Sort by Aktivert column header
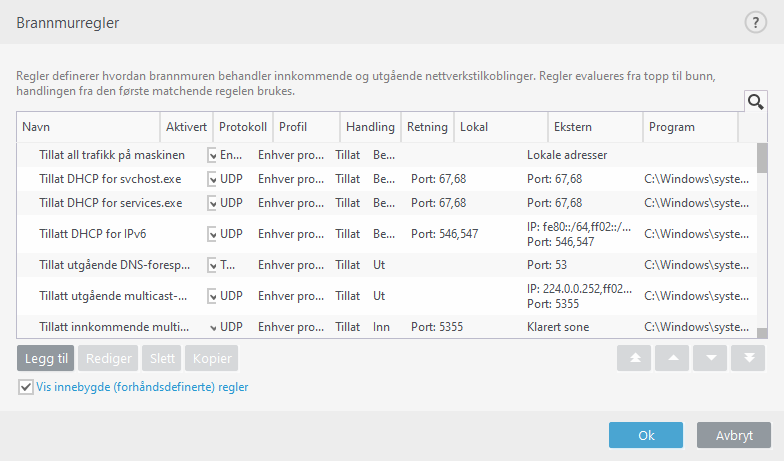784x461 pixels. (186, 127)
